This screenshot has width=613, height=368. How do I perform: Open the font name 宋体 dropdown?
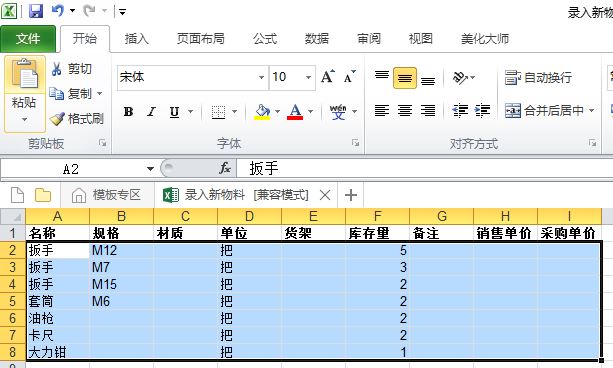pos(261,77)
